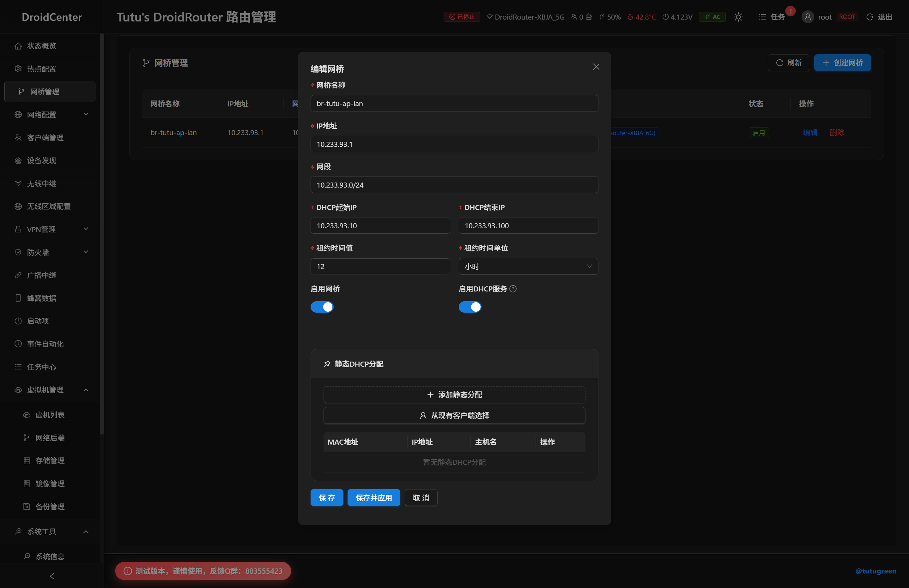Viewport: 909px width, 588px height.
Task: Disable the DHCP service switch
Action: tap(470, 307)
